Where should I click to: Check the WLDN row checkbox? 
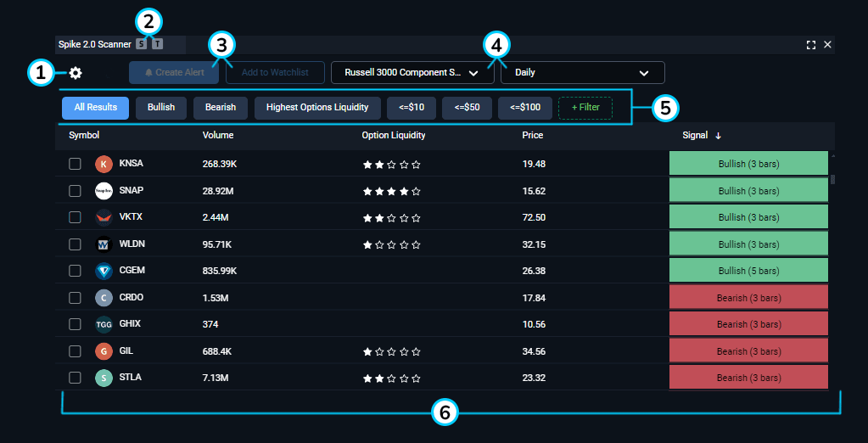(75, 244)
